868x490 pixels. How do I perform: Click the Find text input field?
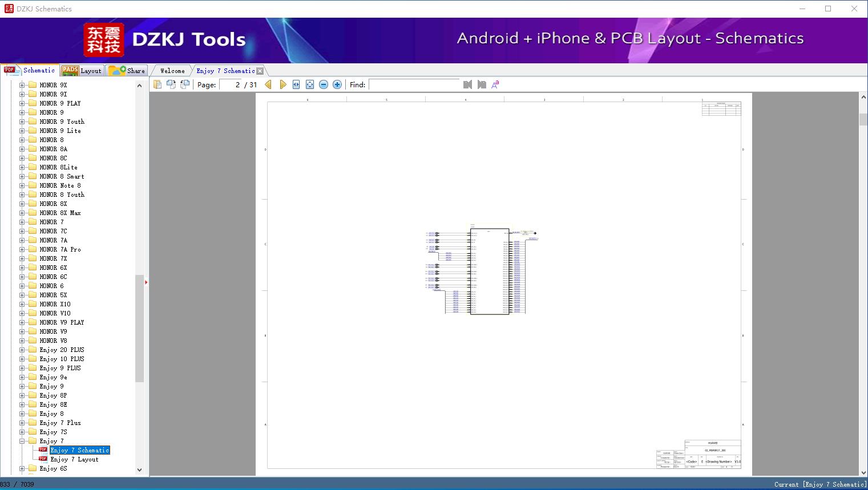tap(414, 84)
